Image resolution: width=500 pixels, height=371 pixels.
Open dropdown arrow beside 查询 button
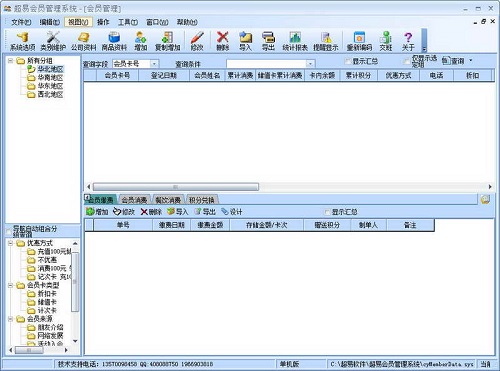pos(471,61)
